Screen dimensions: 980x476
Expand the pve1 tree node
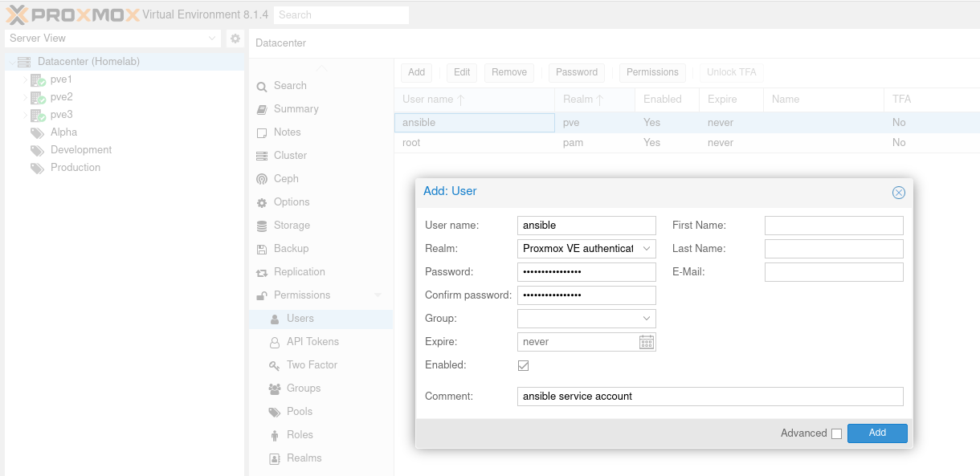click(x=25, y=79)
